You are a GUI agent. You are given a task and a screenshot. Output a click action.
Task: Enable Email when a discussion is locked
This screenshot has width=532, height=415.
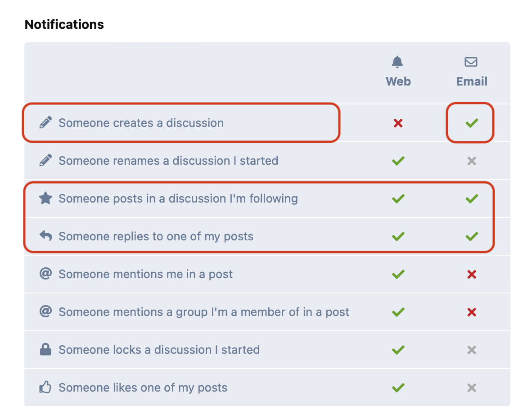point(472,350)
